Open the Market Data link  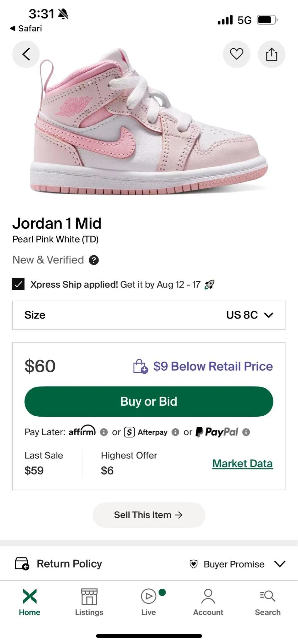pos(243,464)
